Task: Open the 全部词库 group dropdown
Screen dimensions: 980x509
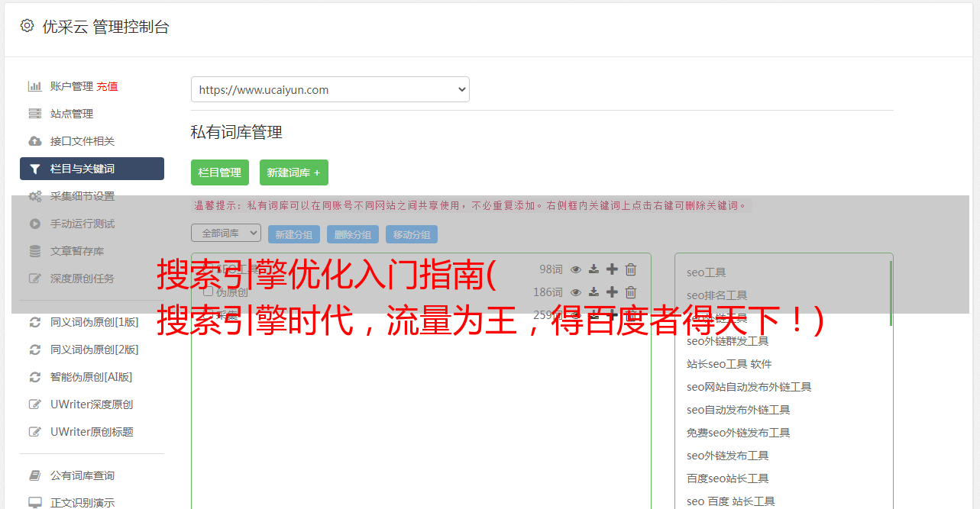Action: pos(226,234)
